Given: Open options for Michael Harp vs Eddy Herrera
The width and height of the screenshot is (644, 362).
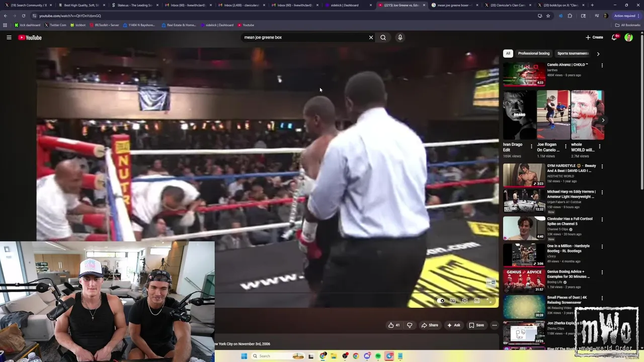Looking at the screenshot, I should pos(602,193).
